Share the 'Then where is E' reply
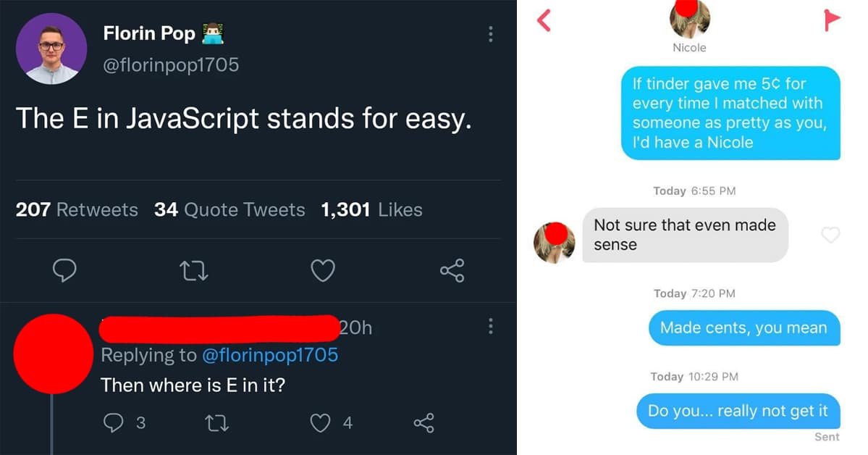 click(424, 422)
